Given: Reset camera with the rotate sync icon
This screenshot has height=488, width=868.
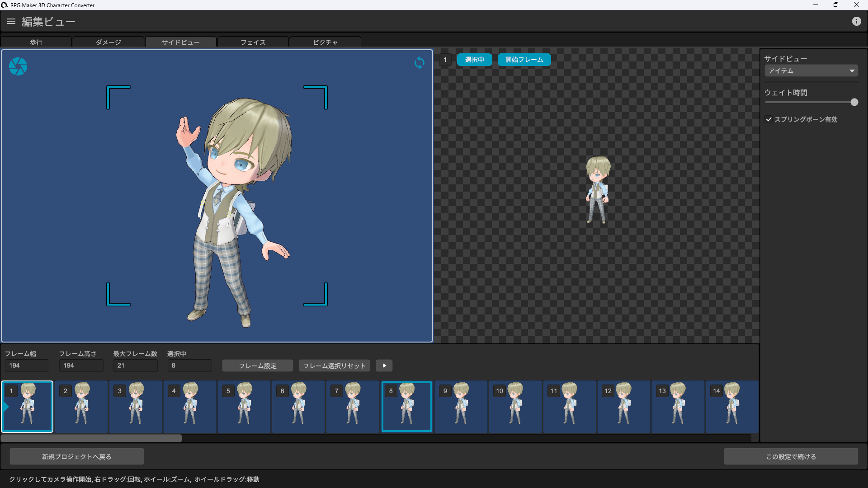Looking at the screenshot, I should pos(420,63).
